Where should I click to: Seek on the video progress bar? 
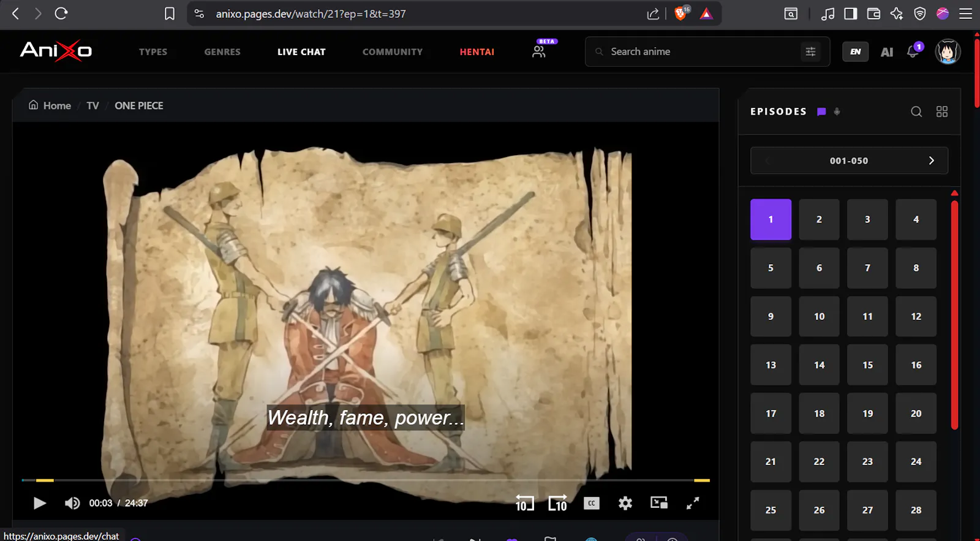pos(366,480)
